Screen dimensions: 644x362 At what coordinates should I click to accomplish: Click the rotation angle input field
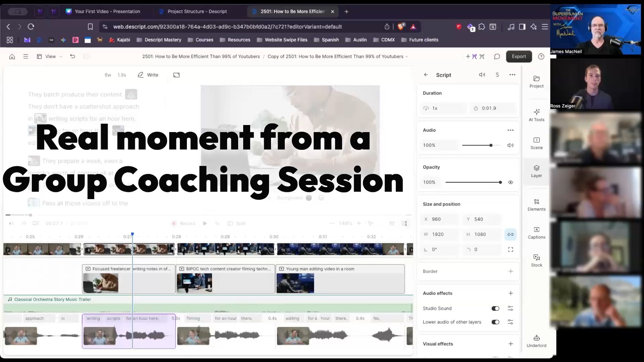[x=440, y=249]
